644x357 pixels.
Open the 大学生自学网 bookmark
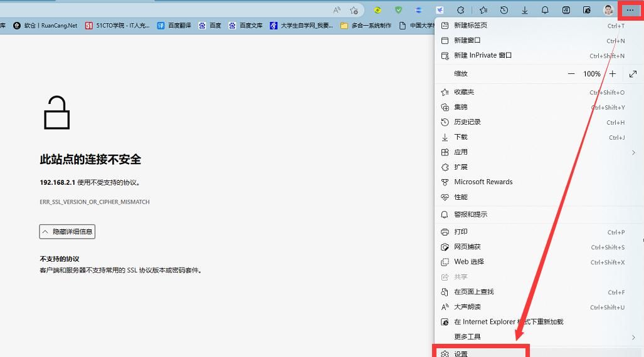pos(302,26)
